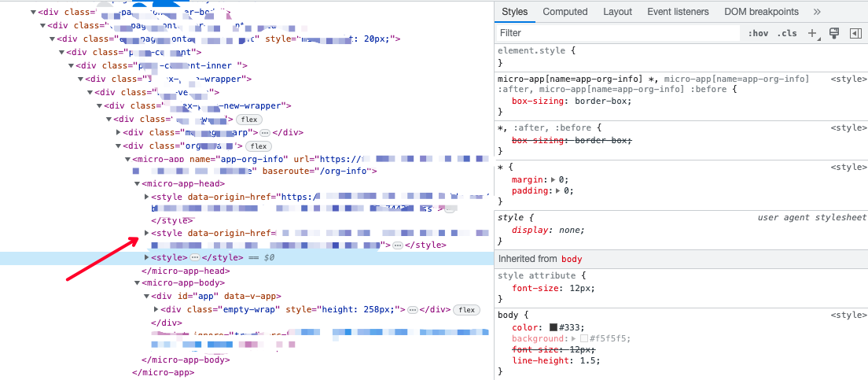Click the new style rule plus icon

click(812, 33)
